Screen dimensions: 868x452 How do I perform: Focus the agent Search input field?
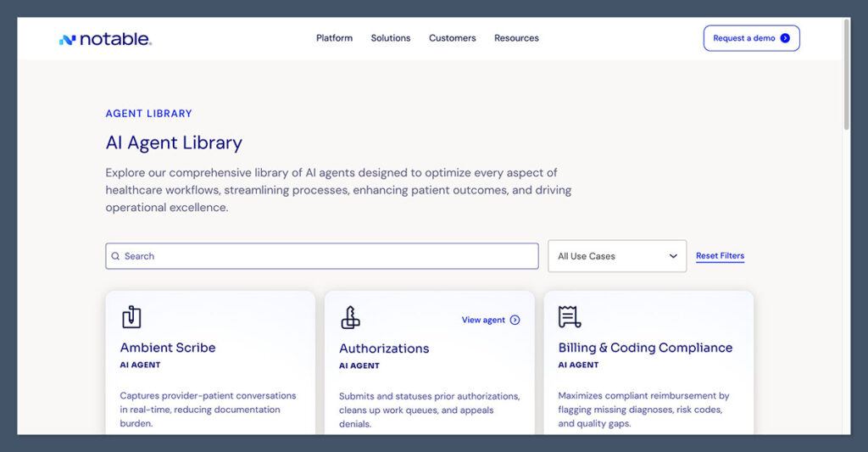[x=322, y=256]
